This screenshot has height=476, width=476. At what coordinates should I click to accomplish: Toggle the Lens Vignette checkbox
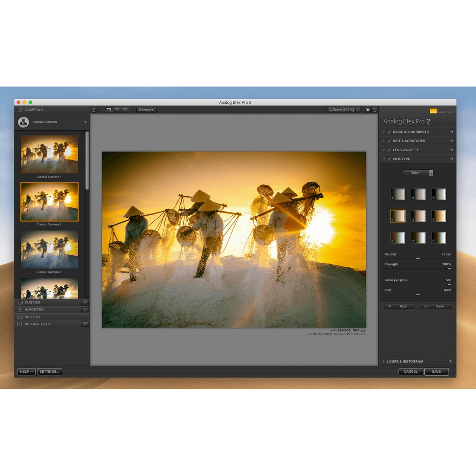point(389,150)
